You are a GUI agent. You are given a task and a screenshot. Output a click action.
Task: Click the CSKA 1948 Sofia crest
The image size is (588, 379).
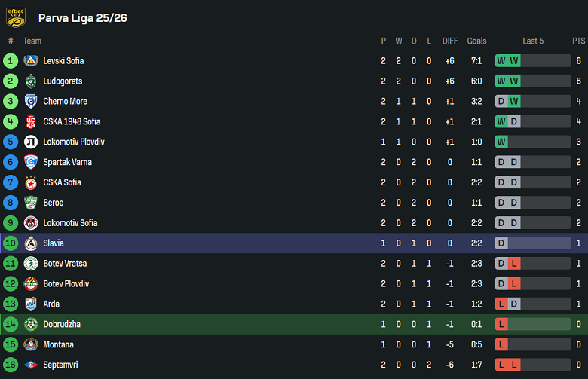pos(31,122)
